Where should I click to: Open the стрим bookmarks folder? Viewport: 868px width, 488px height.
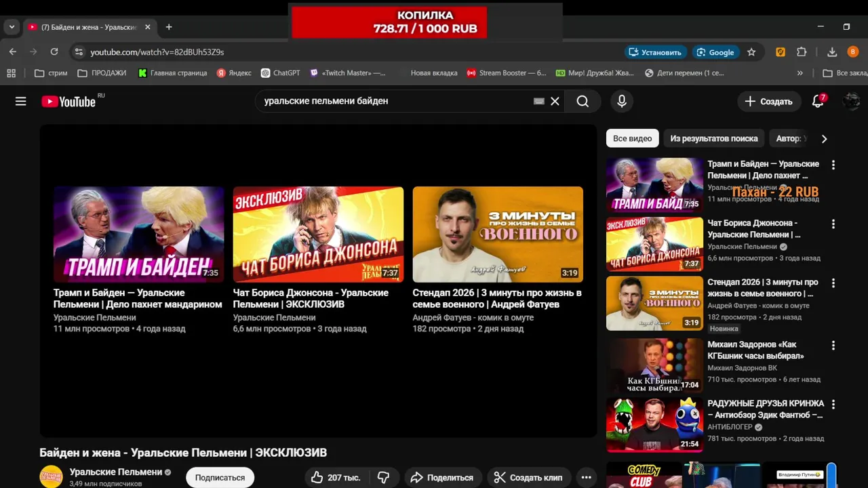51,73
